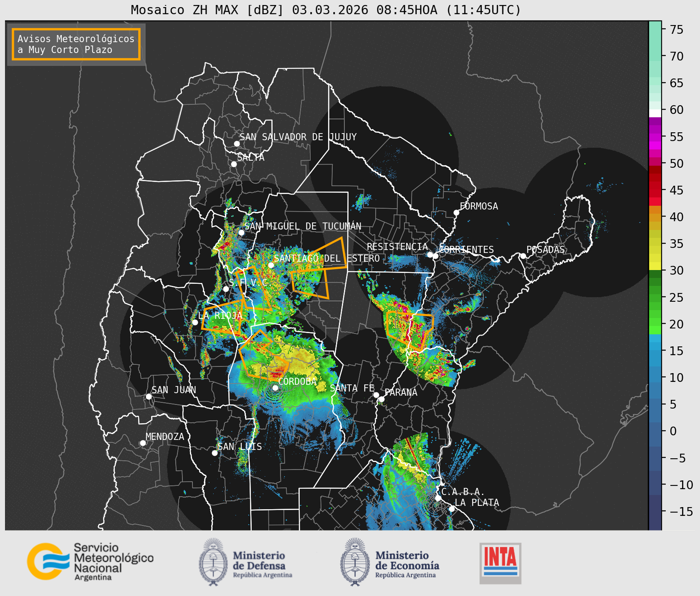Click the 75 value on the dBZ scale
This screenshot has width=700, height=596.
677,30
